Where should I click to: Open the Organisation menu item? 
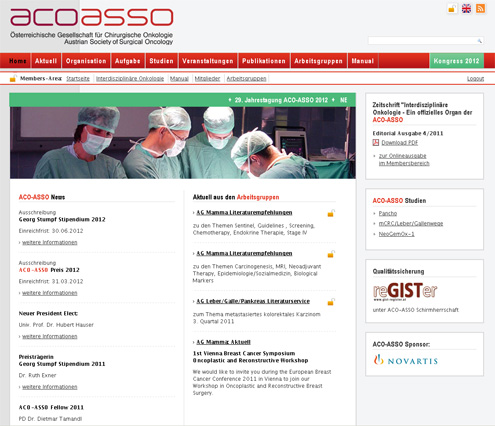tap(86, 61)
